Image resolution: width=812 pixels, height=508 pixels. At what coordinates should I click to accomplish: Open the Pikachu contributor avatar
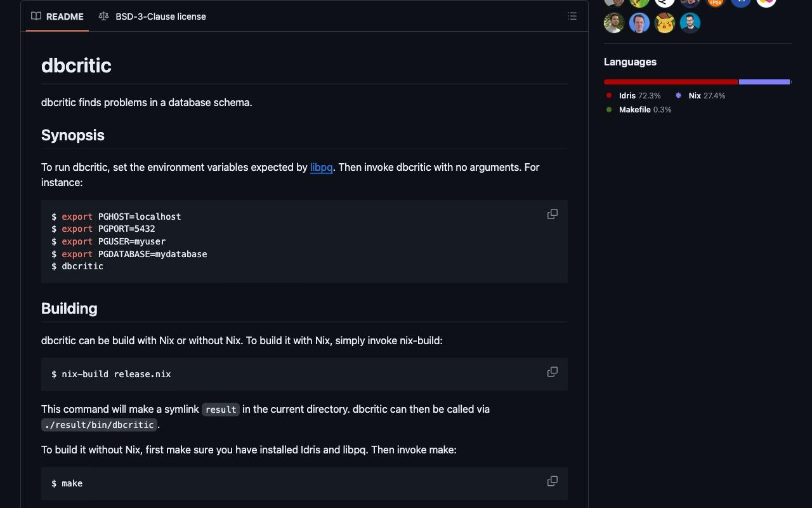pos(665,23)
